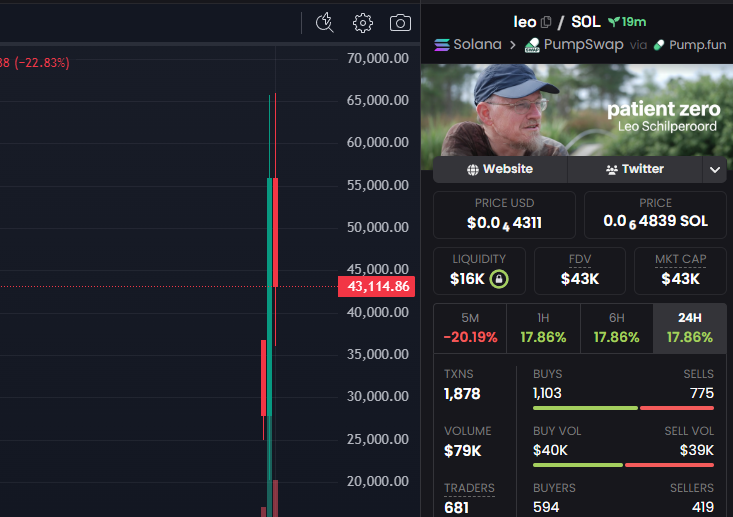
Task: Click the liquidity lock icon
Action: point(499,279)
